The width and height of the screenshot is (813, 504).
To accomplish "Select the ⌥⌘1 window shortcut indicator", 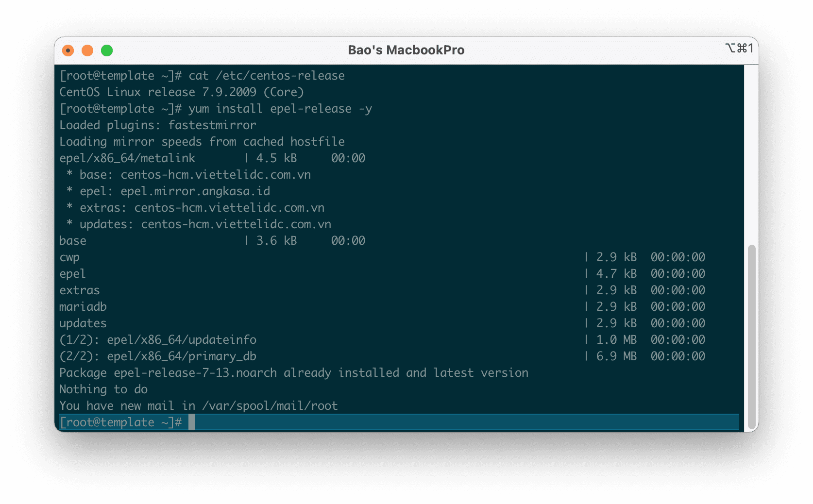I will pyautogui.click(x=740, y=49).
